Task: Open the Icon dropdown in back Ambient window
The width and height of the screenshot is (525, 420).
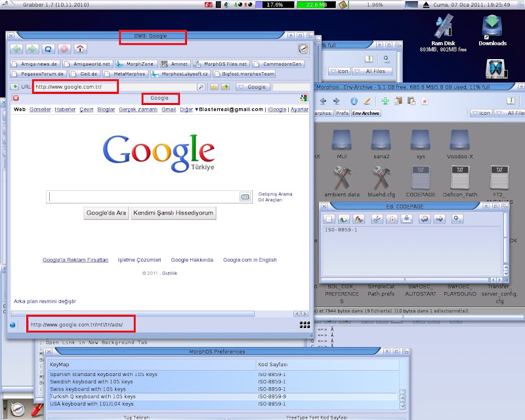Action: (x=339, y=71)
